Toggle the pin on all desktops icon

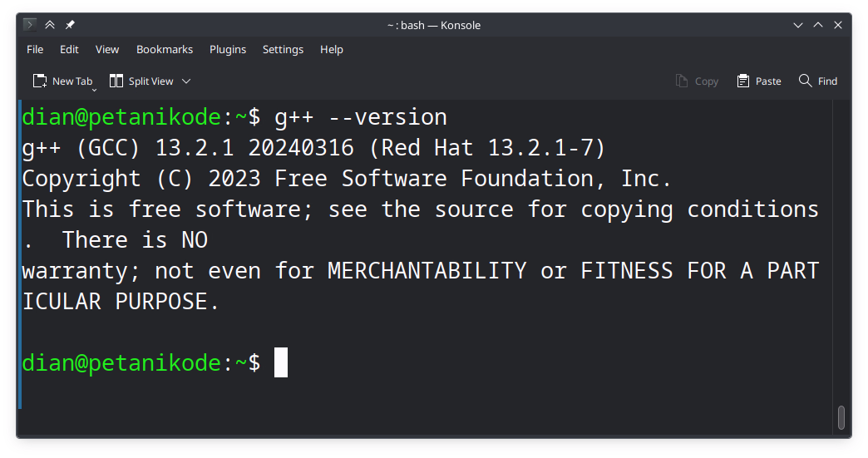(70, 25)
